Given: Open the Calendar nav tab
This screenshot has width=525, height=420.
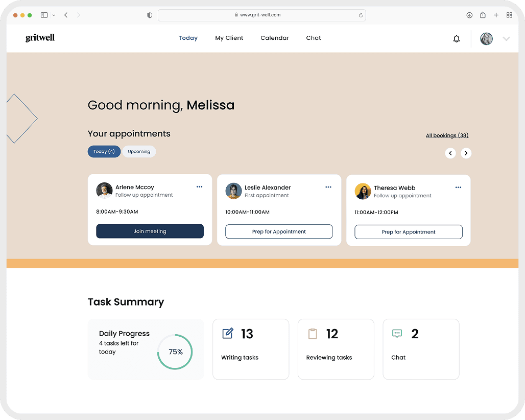Looking at the screenshot, I should [275, 38].
